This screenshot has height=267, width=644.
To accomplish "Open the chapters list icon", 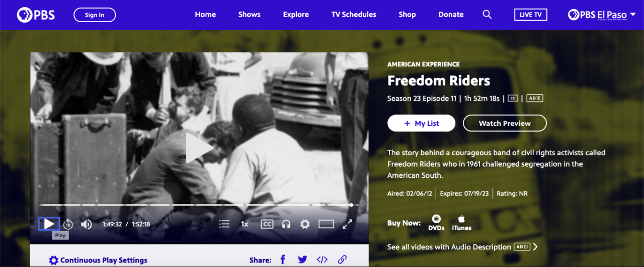I will click(x=224, y=224).
